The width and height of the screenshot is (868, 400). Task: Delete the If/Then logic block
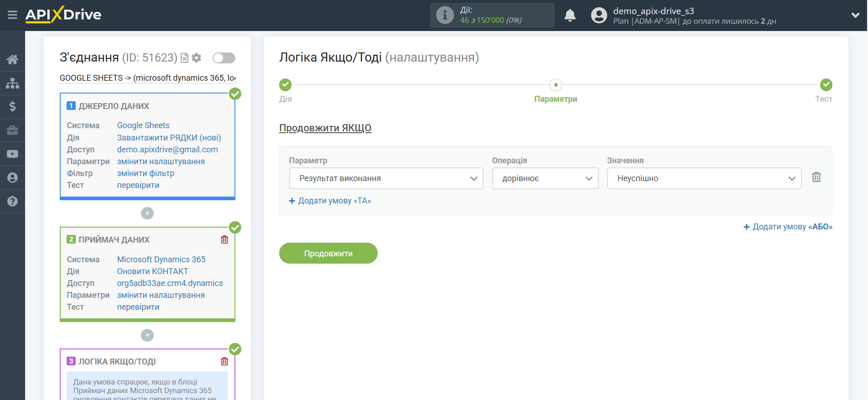[224, 361]
